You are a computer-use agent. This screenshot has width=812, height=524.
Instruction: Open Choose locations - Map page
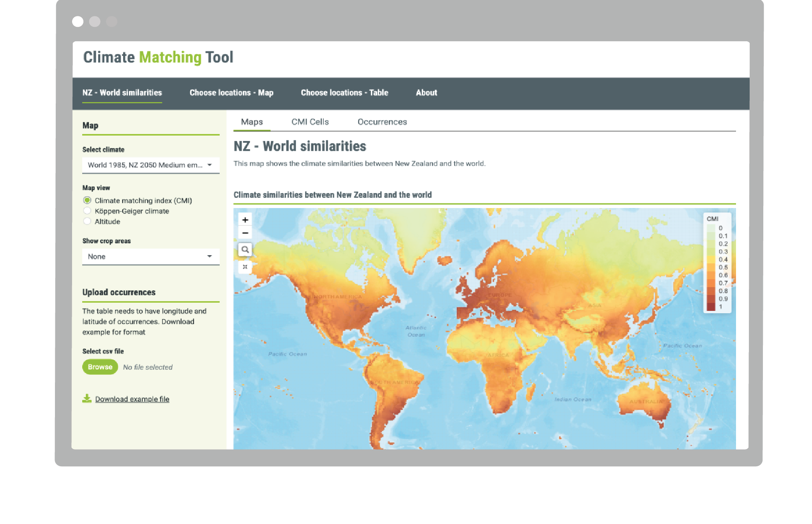click(x=231, y=93)
